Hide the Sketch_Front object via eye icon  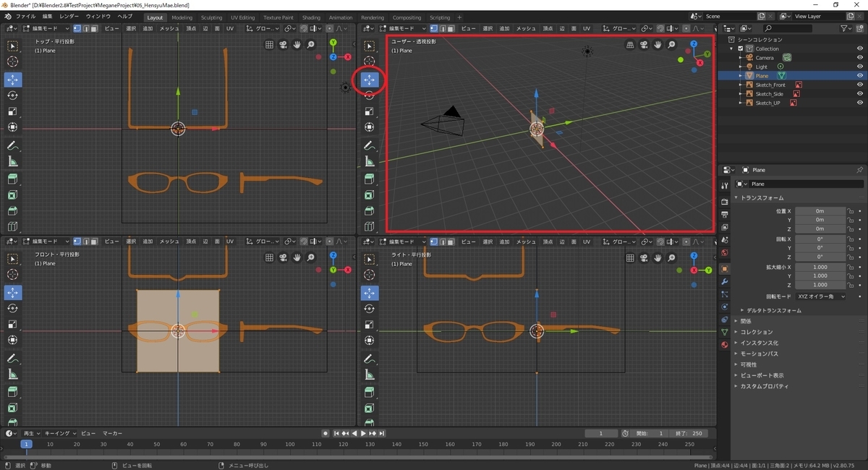[860, 85]
